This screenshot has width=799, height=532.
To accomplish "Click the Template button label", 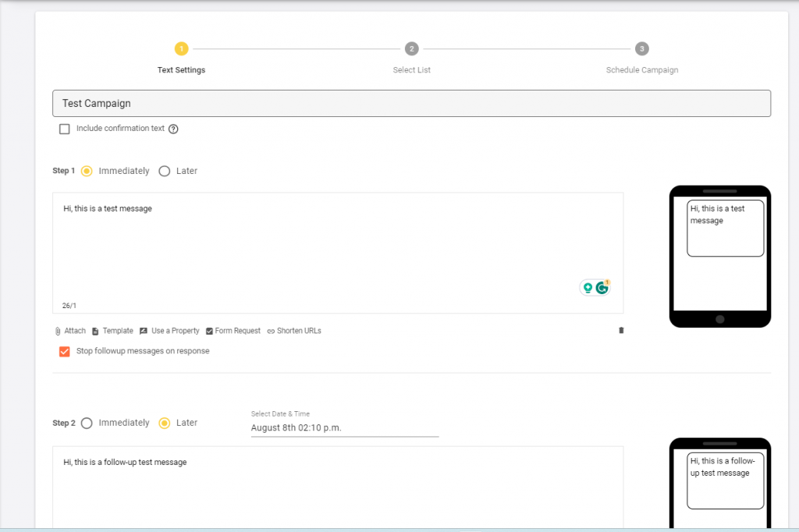I will click(x=118, y=331).
